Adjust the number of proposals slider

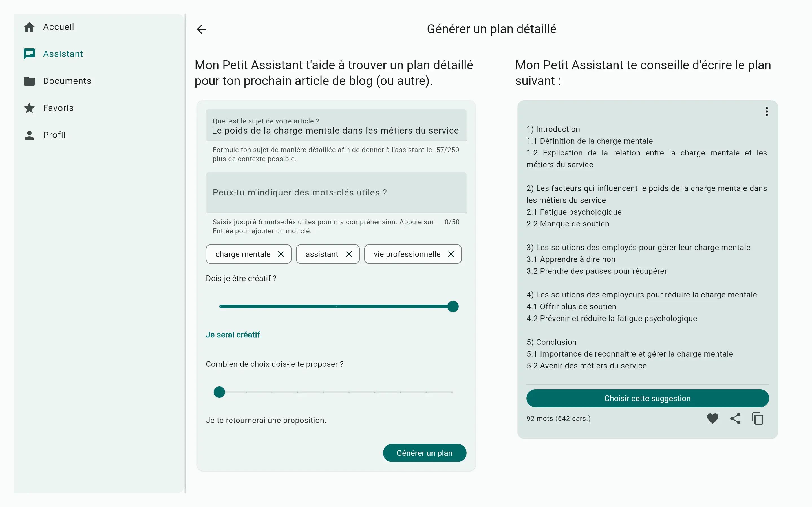219,391
